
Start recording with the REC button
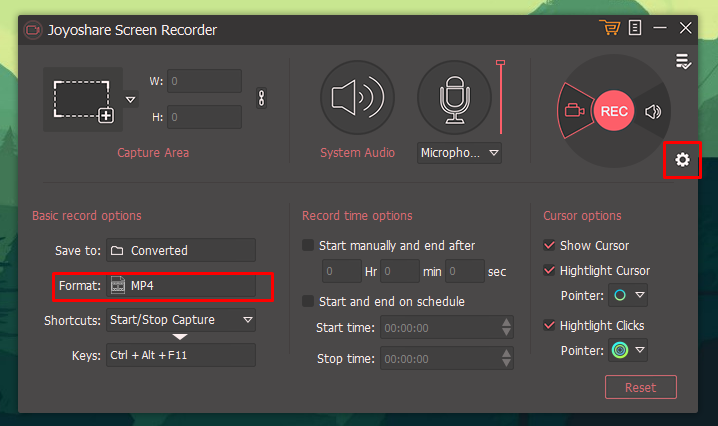[x=614, y=111]
